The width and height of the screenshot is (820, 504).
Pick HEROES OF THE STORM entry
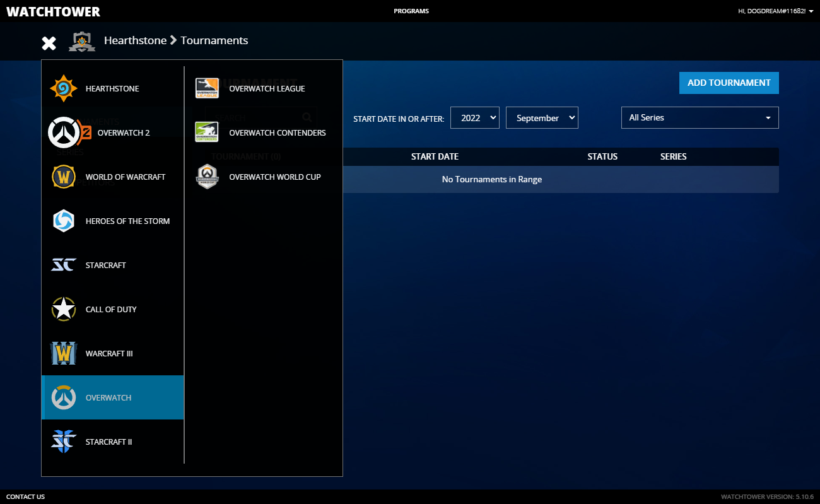coord(128,221)
